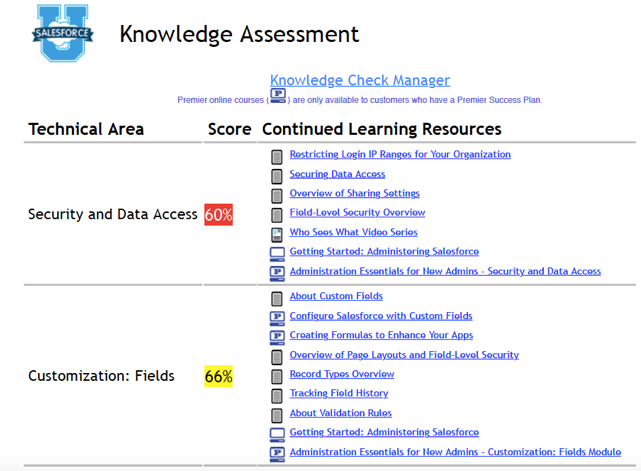Click the Security and Data Access row label
Image resolution: width=641 pixels, height=471 pixels.
(113, 214)
